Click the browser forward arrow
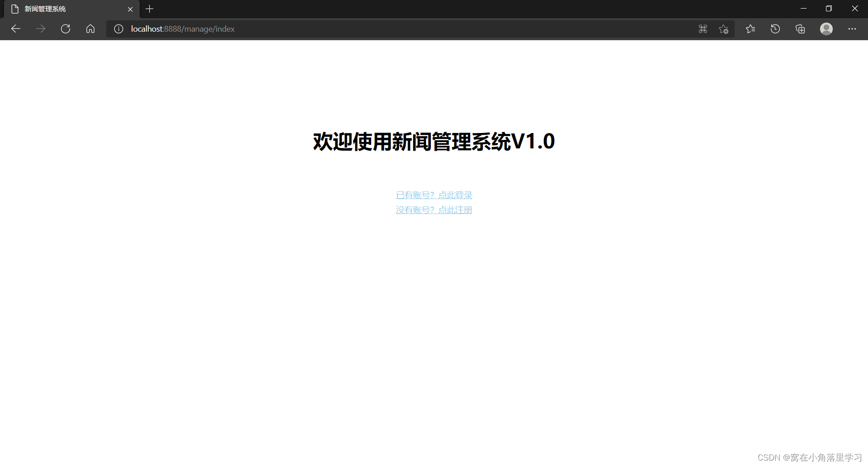Image resolution: width=868 pixels, height=466 pixels. click(41, 29)
